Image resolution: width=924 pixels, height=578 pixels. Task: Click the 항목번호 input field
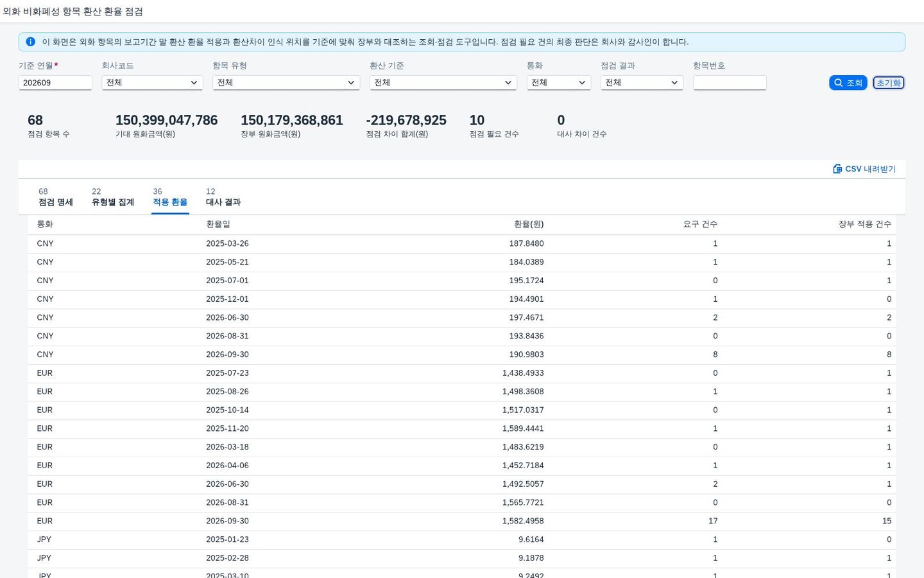pos(730,83)
